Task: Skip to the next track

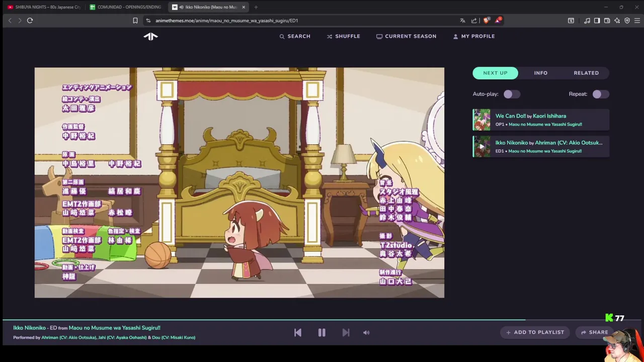Action: (x=346, y=332)
